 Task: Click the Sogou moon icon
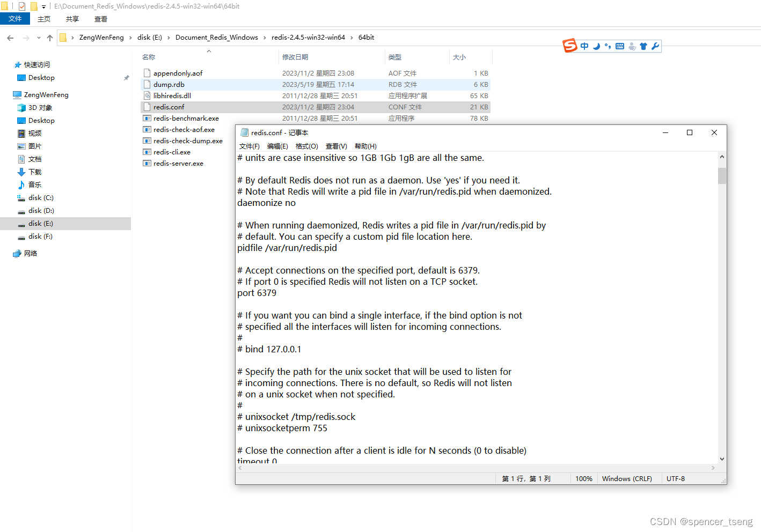click(x=596, y=46)
